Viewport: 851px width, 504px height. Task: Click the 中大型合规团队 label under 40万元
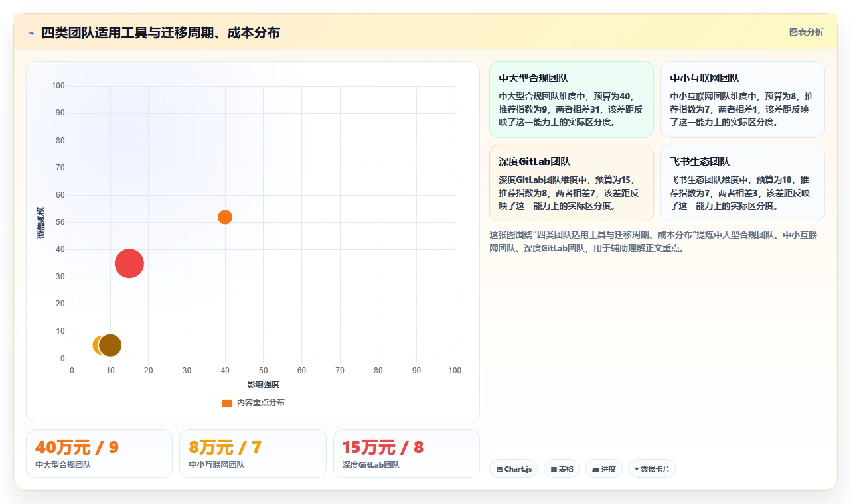coord(63,465)
